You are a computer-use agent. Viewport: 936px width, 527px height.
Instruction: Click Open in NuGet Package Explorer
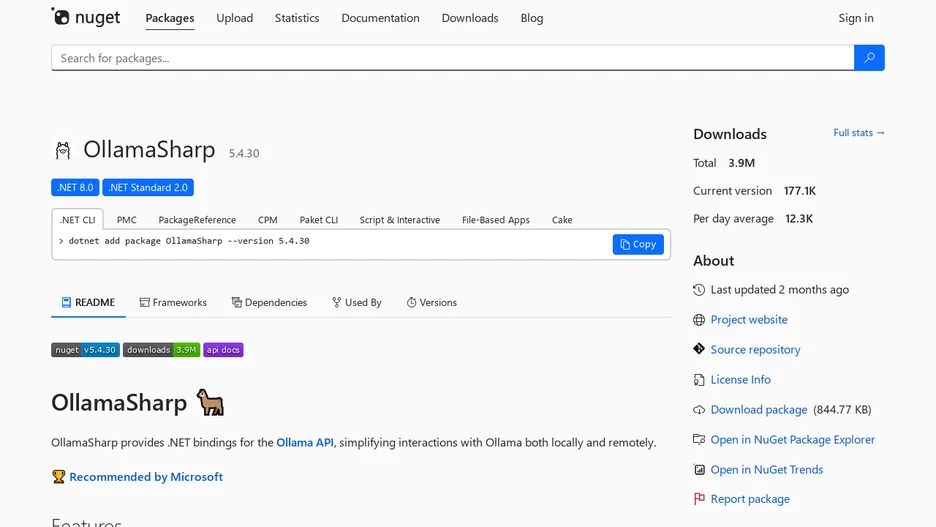[x=792, y=440]
